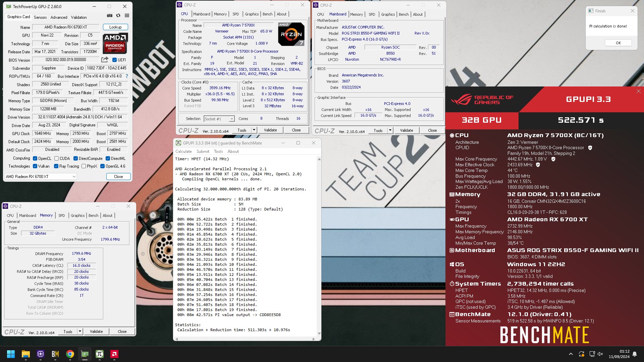644x362 pixels.
Task: Click Validate in CPU-Z CPU window
Action: (270, 130)
